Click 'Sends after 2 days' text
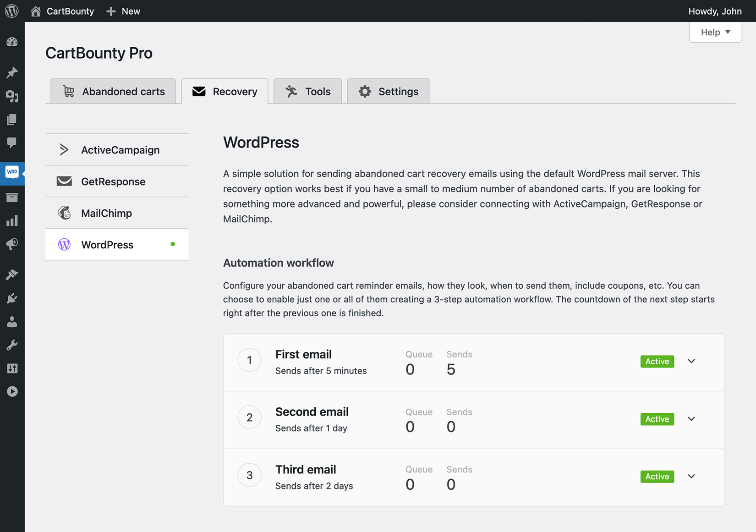 coord(314,486)
